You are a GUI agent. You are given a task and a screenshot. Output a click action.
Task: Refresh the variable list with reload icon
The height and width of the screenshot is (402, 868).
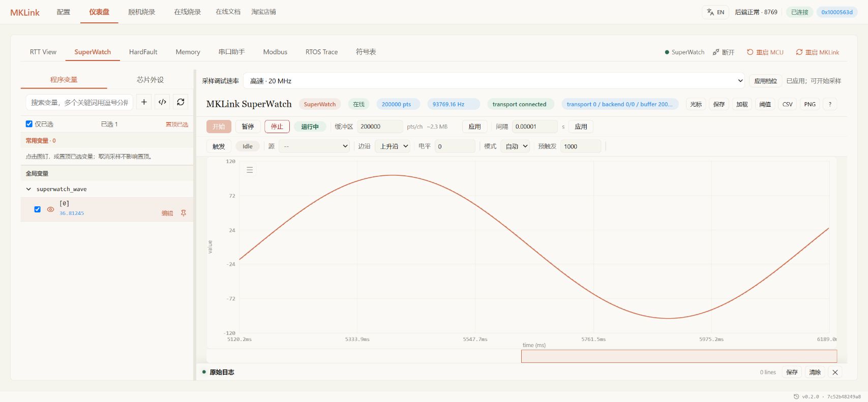click(181, 102)
